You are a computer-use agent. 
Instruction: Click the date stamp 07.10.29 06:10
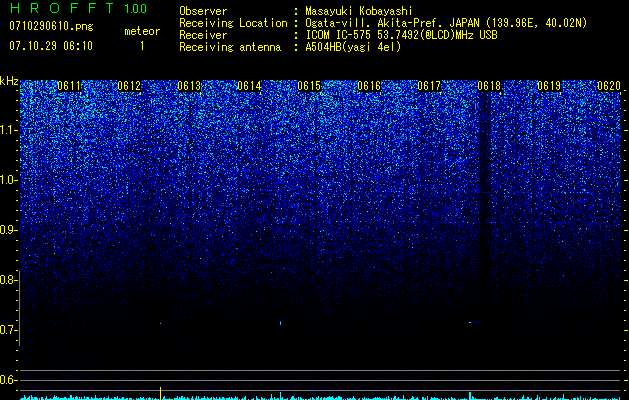point(51,46)
